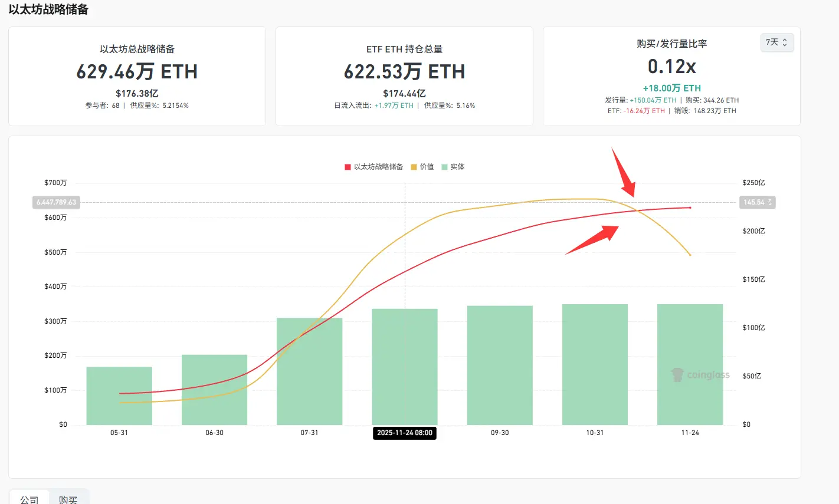Click the $250亿 axis label
839x504 pixels.
(753, 183)
